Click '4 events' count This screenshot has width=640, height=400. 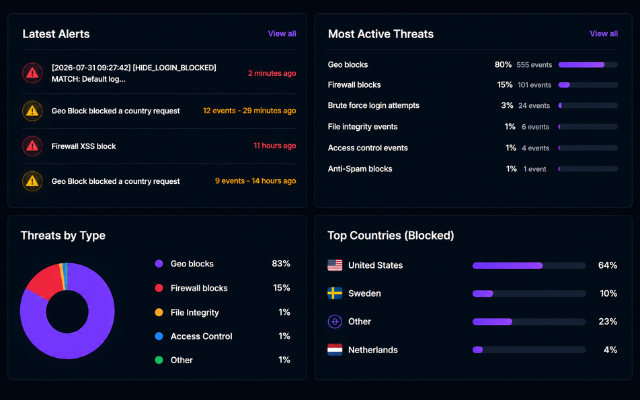pyautogui.click(x=535, y=148)
